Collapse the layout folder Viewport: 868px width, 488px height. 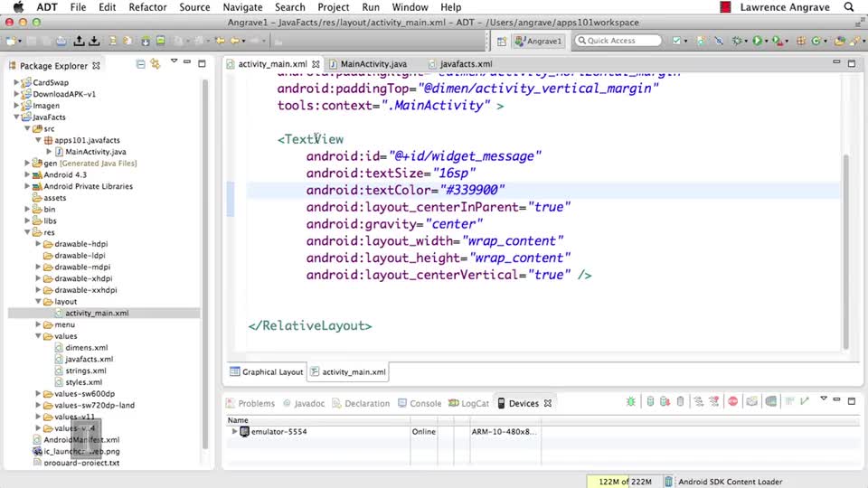click(x=38, y=301)
